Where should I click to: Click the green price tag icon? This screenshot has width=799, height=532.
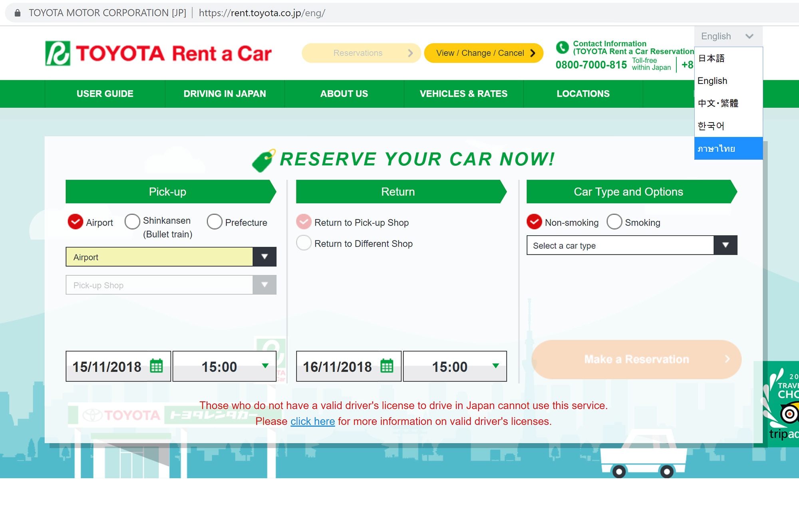[264, 161]
